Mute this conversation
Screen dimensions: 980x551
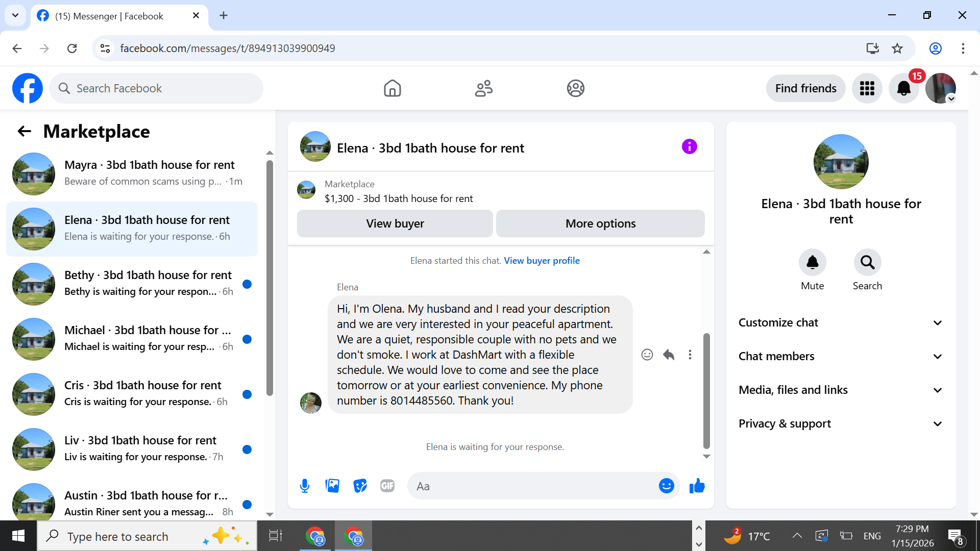[x=812, y=263]
